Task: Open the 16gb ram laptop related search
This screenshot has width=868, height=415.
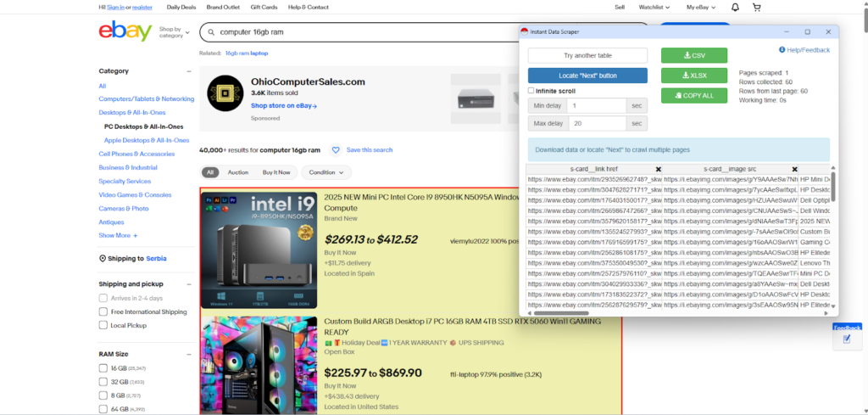Action: [x=247, y=53]
